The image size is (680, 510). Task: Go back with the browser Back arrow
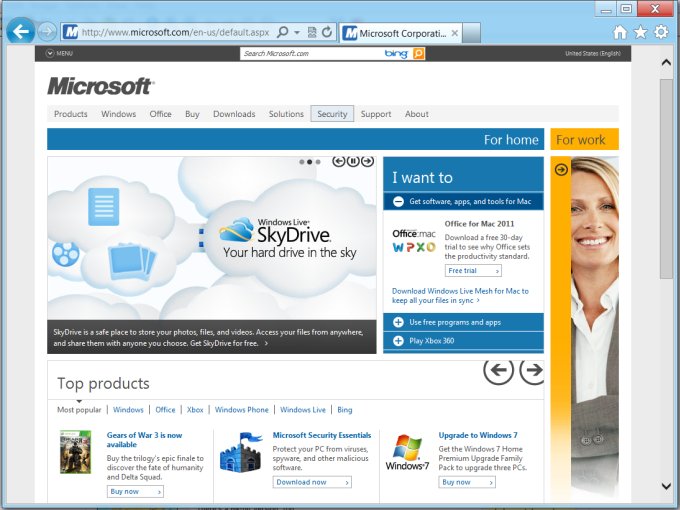click(x=20, y=31)
